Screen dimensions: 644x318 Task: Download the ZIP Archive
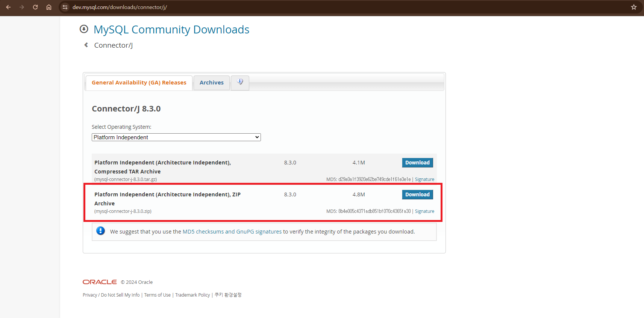417,194
